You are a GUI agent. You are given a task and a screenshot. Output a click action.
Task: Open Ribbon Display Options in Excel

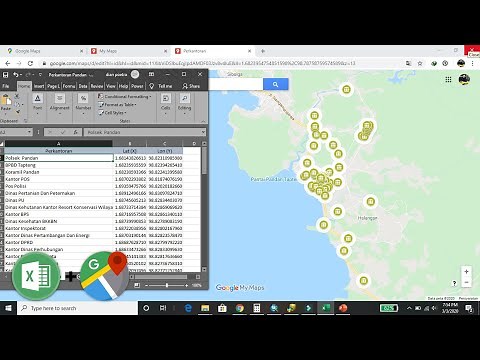[151, 74]
